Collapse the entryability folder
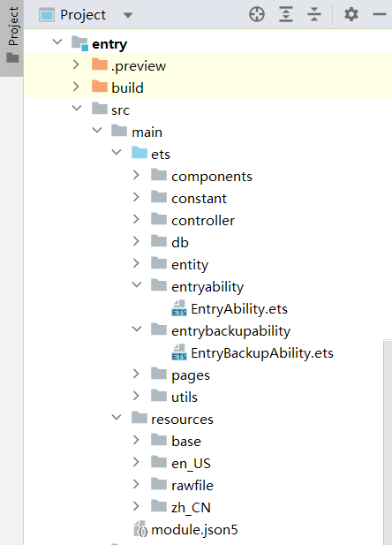The image size is (392, 545). pyautogui.click(x=137, y=285)
